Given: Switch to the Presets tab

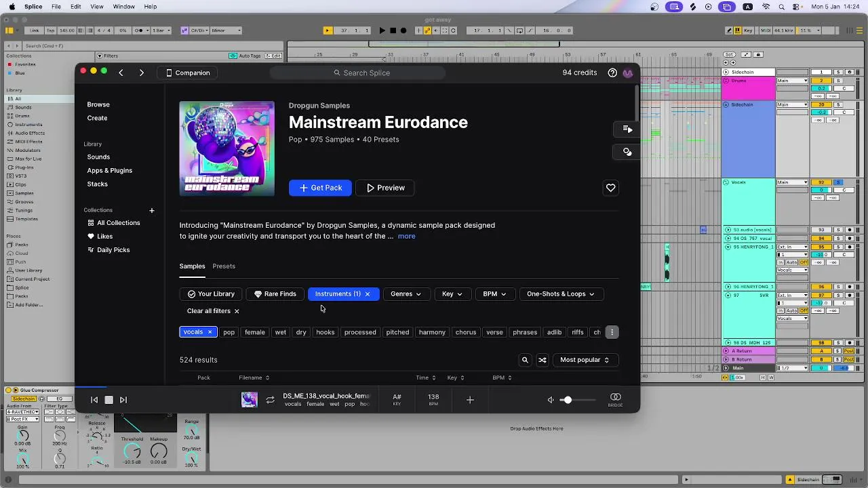Looking at the screenshot, I should point(224,266).
